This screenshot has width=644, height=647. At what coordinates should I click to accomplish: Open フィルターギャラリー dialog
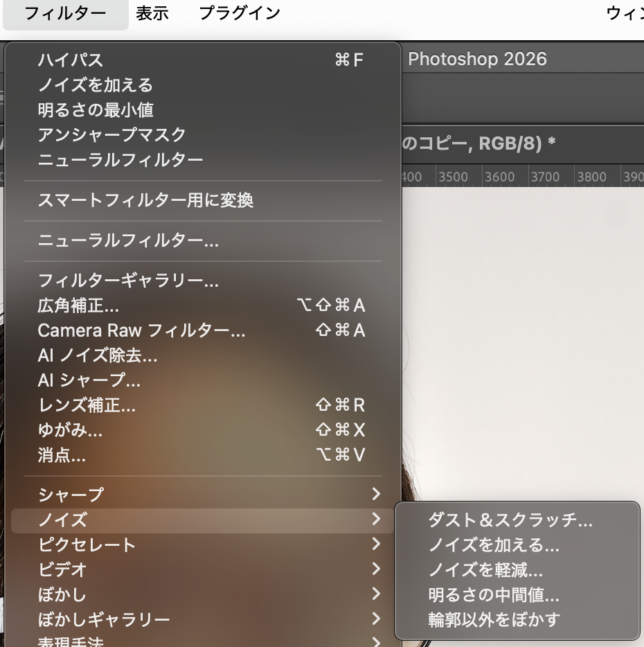[x=128, y=281]
